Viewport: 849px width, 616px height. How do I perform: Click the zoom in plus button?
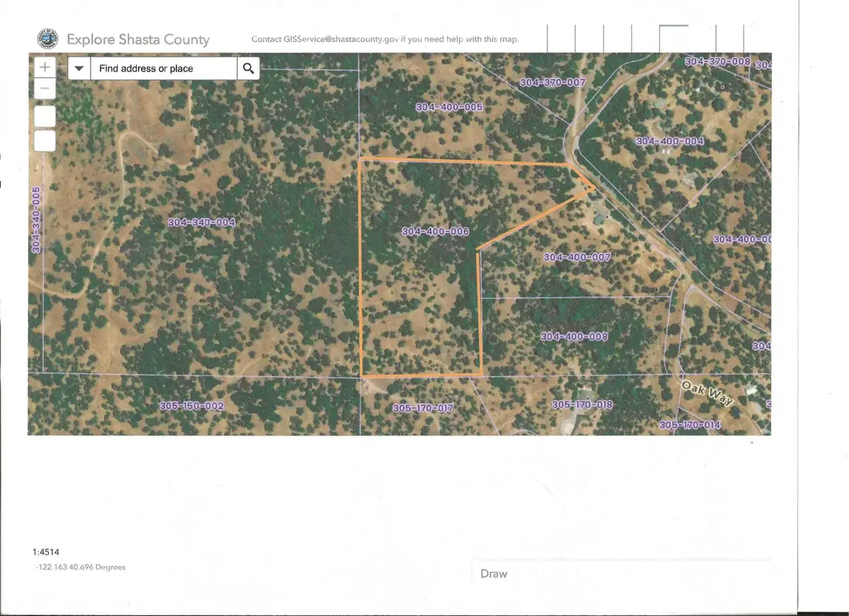45,66
